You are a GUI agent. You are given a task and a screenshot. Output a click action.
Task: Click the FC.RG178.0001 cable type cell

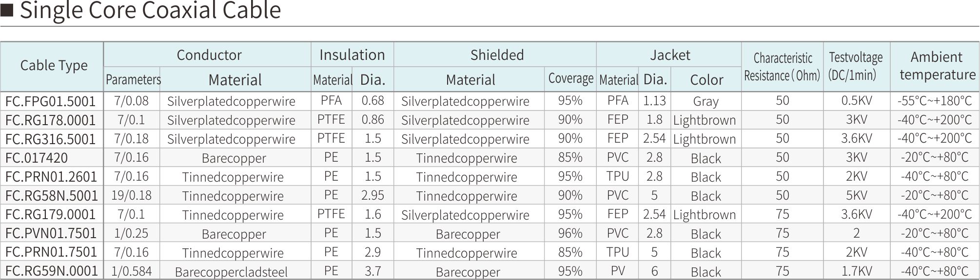point(51,120)
